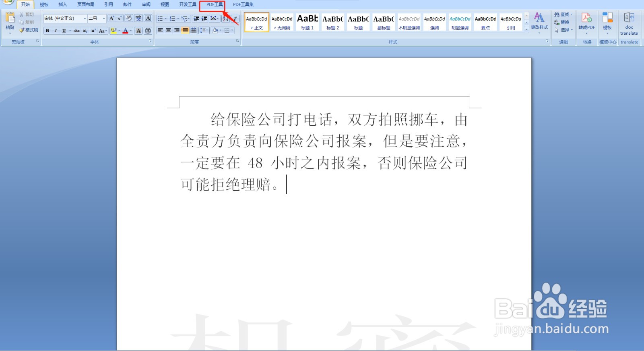Image resolution: width=644 pixels, height=351 pixels.
Task: Toggle Subscript formatting
Action: [85, 31]
